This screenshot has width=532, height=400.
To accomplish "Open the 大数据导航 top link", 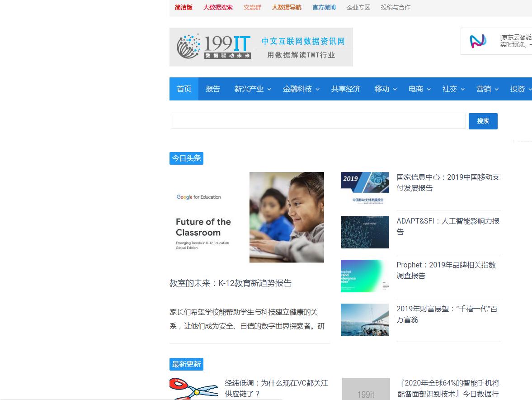I will click(x=287, y=8).
